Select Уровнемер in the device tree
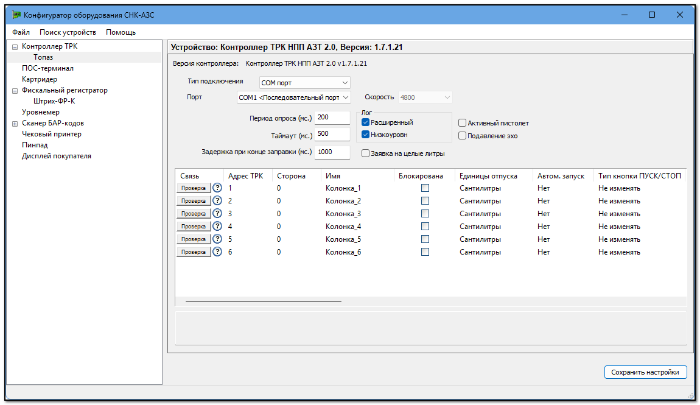The height and width of the screenshot is (405, 700). tap(40, 112)
